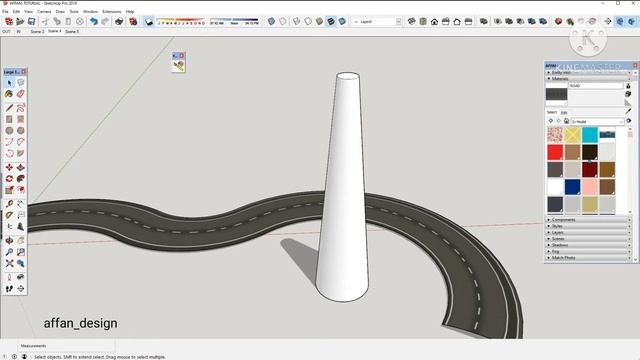Adjust the shadow date month slider
The height and width of the screenshot is (360, 640).
[181, 20]
